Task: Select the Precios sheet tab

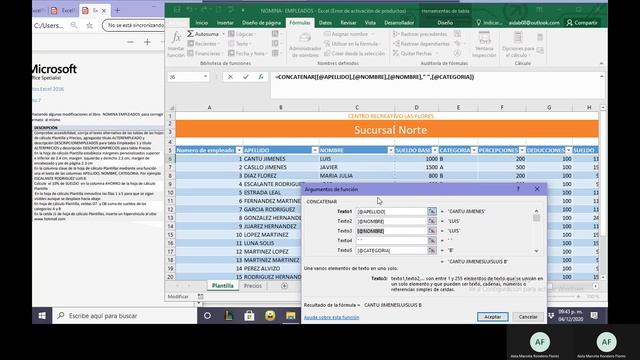Action: 253,286
